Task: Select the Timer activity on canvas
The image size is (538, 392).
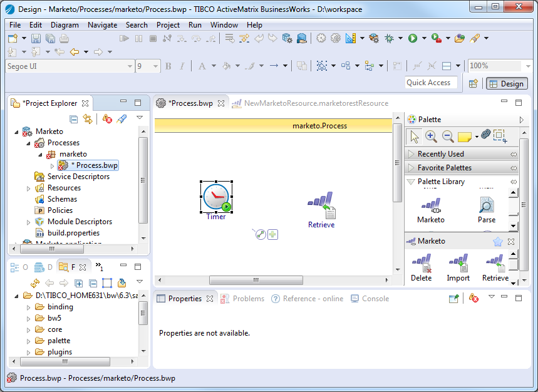Action: pyautogui.click(x=217, y=197)
